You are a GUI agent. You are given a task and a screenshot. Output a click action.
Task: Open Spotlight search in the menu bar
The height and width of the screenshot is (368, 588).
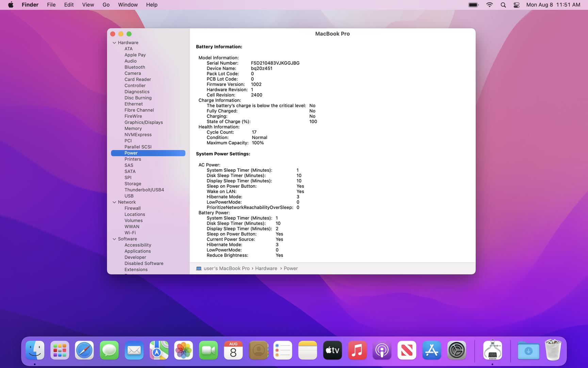503,5
